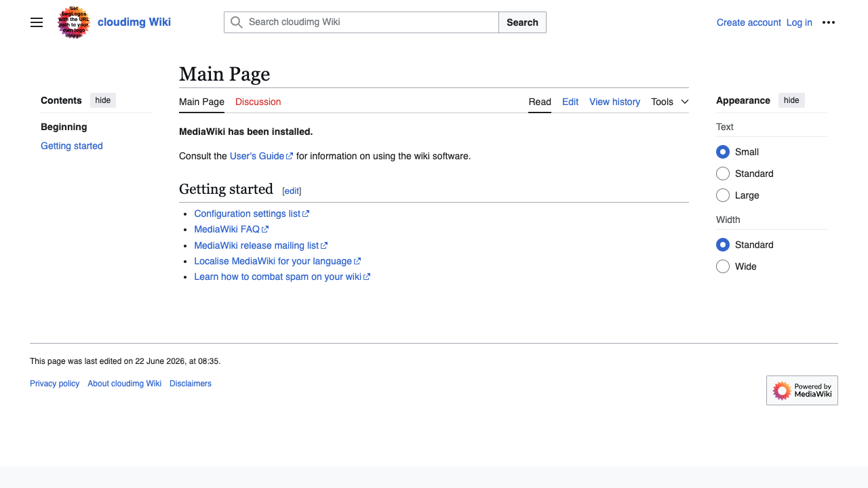This screenshot has height=488, width=868.
Task: Open the hamburger main menu
Action: click(37, 22)
